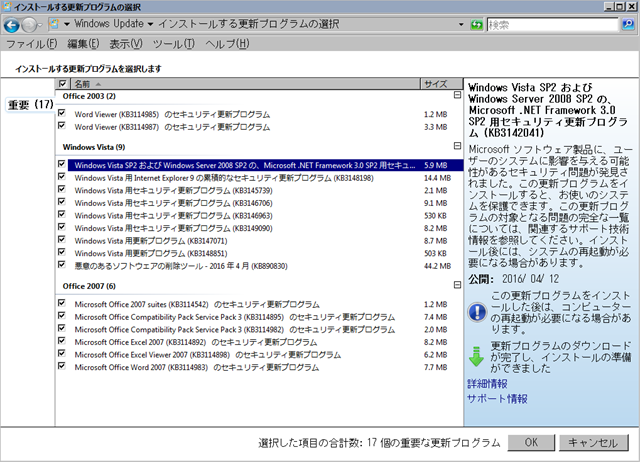Open the ファイル(F) menu
Image resolution: width=640 pixels, height=462 pixels.
pyautogui.click(x=31, y=44)
